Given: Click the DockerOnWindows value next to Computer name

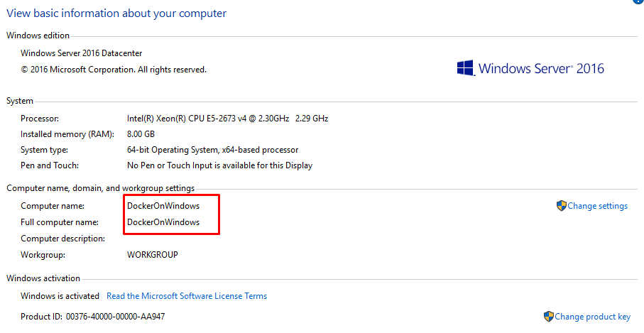Looking at the screenshot, I should pyautogui.click(x=163, y=206).
